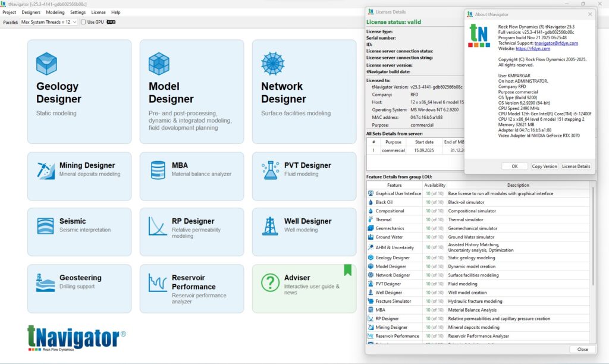Select the PVT Designer flask icon
Screen dimensions: 609x364
pos(271,170)
